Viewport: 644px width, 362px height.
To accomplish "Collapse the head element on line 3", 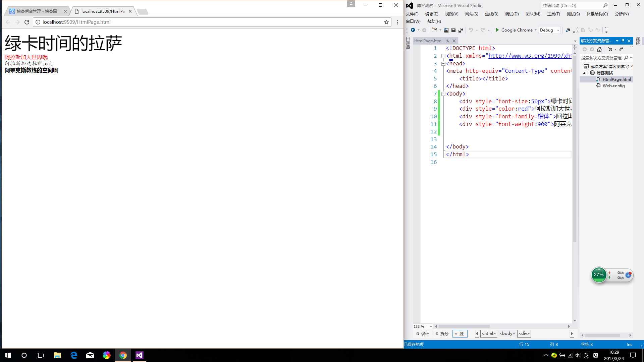I will point(443,64).
